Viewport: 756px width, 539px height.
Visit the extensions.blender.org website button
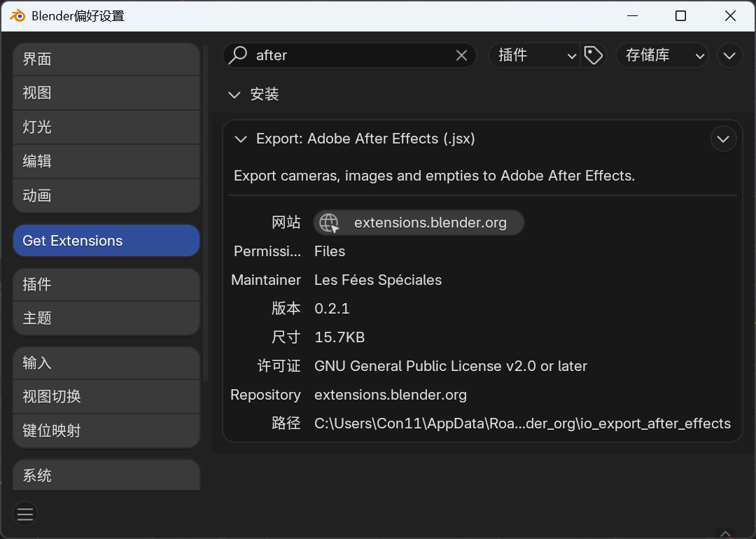pos(419,223)
